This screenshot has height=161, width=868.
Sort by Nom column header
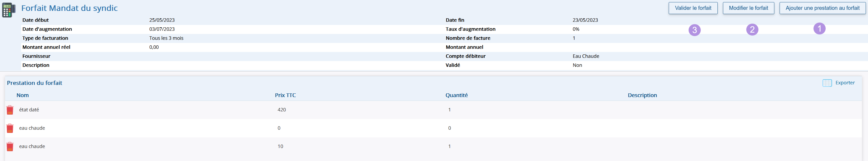click(22, 95)
